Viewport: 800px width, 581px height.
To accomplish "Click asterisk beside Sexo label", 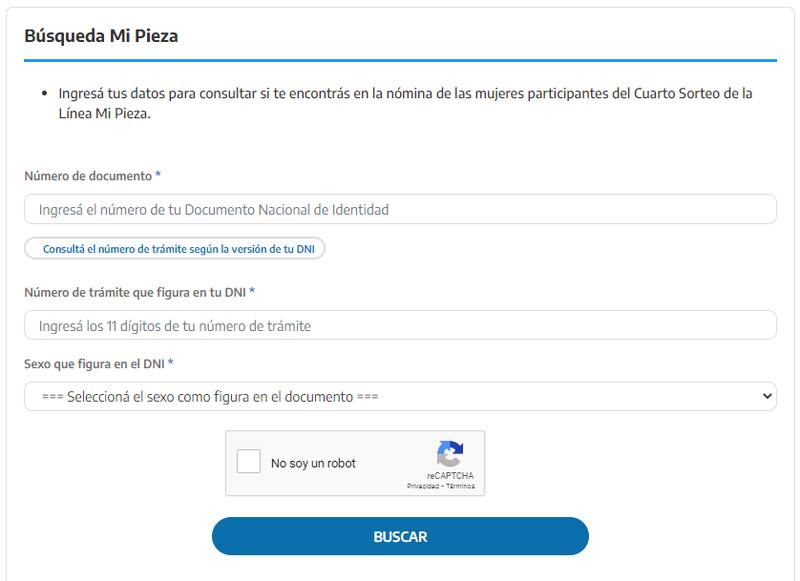I will coord(171,364).
